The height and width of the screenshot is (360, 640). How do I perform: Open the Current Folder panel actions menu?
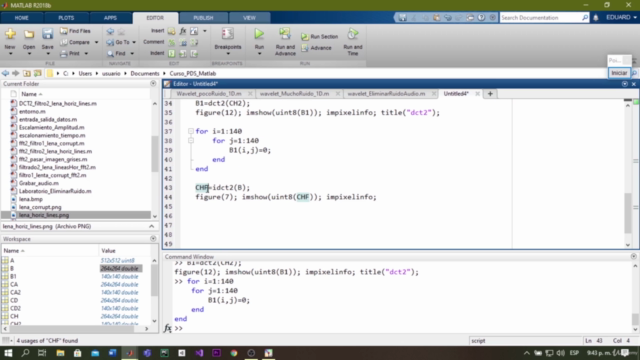(x=153, y=84)
